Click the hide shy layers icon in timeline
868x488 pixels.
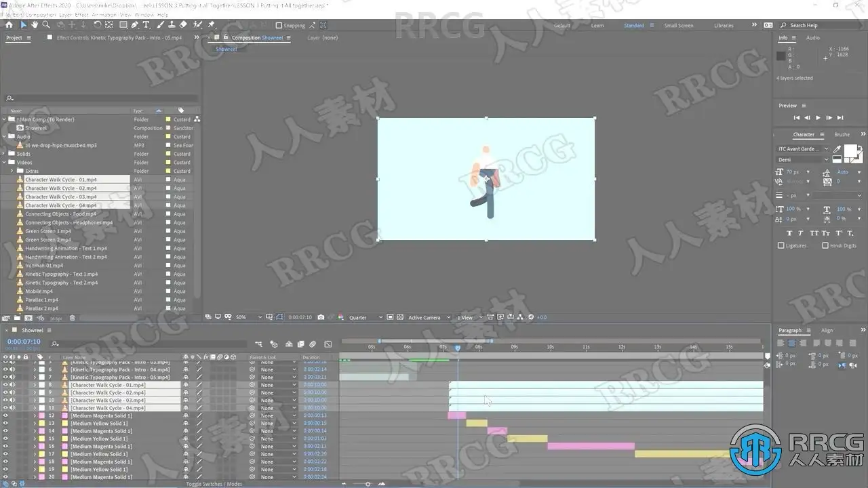289,344
